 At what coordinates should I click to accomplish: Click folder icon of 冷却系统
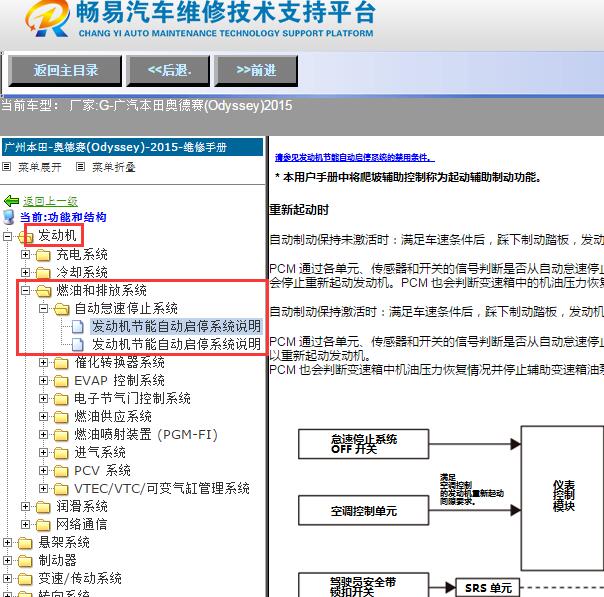tap(43, 273)
